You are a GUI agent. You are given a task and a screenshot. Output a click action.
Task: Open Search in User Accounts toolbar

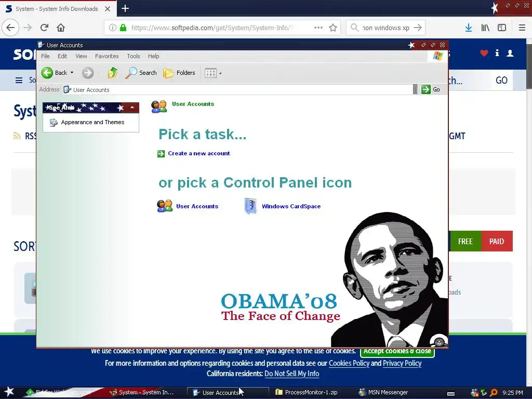click(141, 73)
